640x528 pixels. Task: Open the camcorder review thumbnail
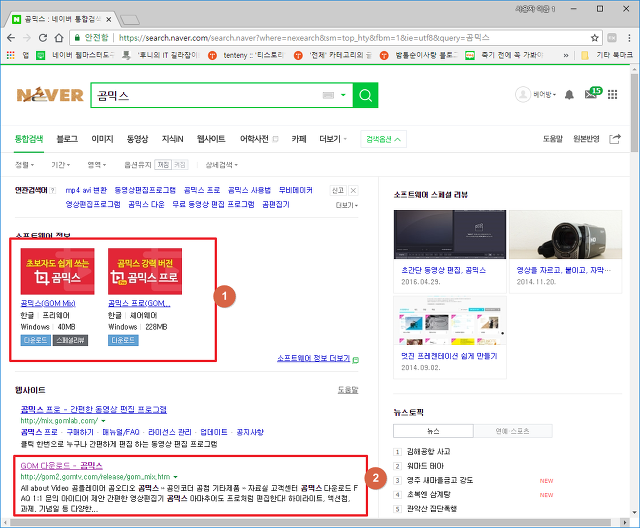565,235
